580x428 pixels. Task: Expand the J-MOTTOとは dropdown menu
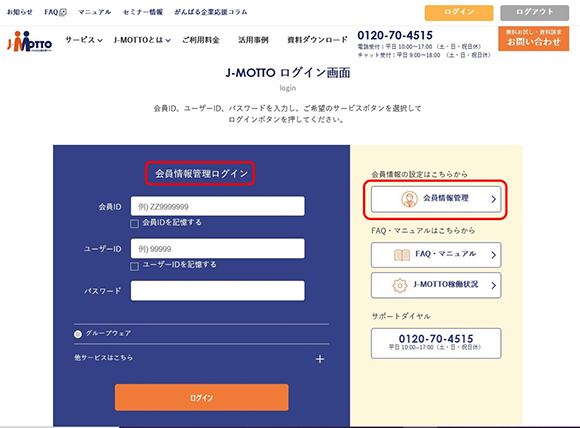click(x=142, y=40)
